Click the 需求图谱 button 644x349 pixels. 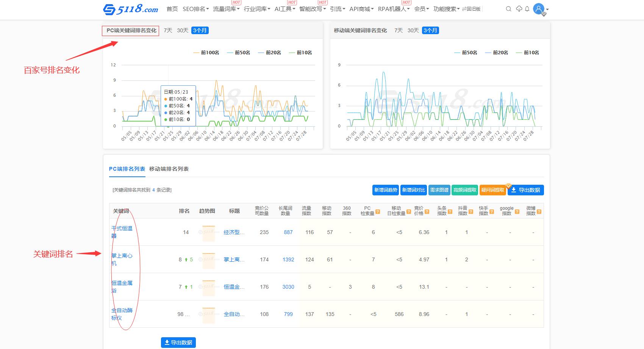439,190
